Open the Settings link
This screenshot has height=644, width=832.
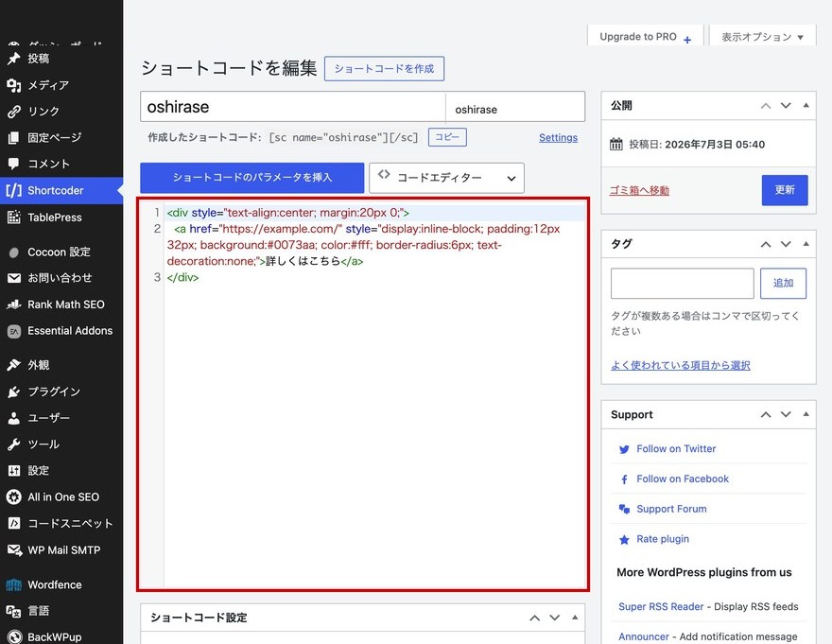tap(558, 137)
